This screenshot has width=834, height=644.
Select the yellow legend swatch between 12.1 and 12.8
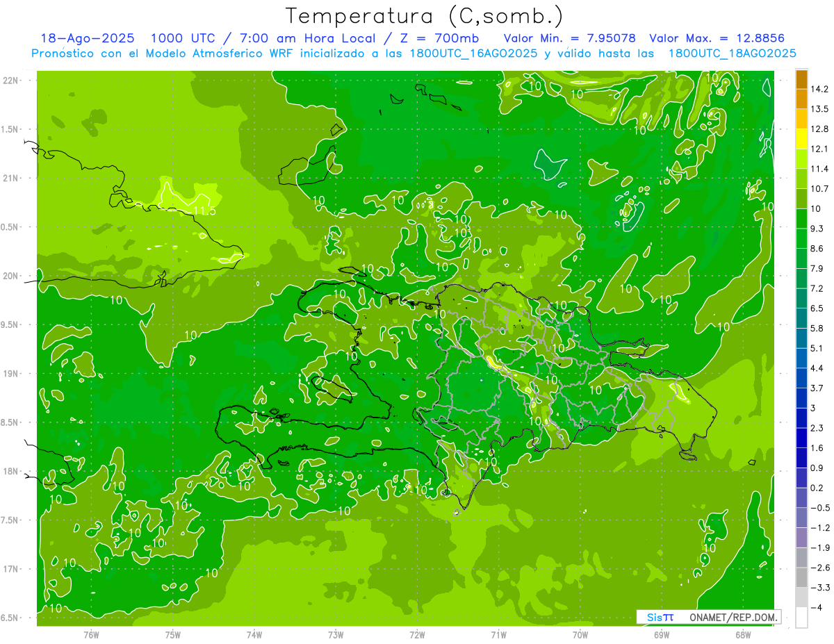tap(801, 139)
